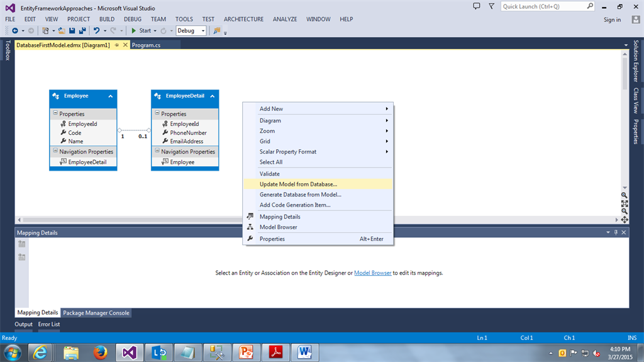
Task: Launch Internet Explorer from the taskbar
Action: [x=40, y=353]
